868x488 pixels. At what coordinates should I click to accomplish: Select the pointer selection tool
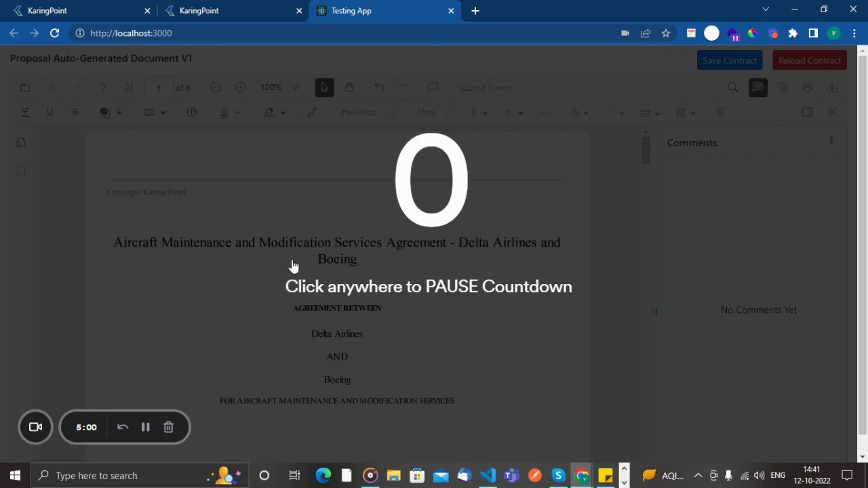tap(324, 87)
